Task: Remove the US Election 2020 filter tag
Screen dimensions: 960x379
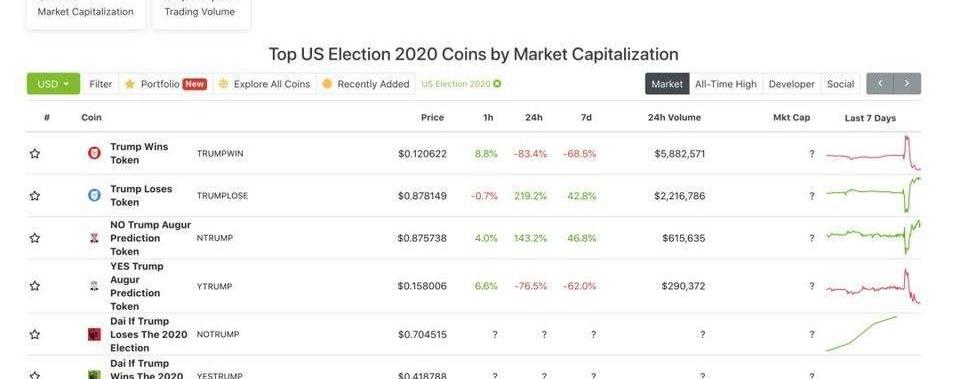Action: (497, 84)
